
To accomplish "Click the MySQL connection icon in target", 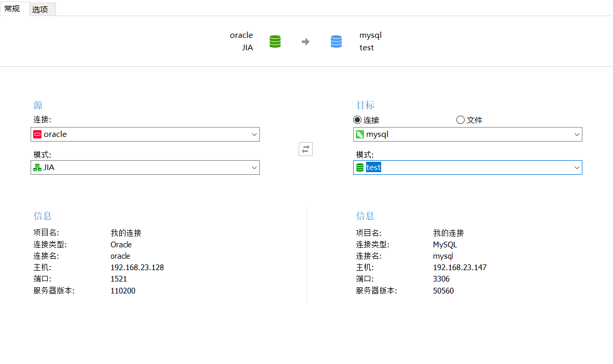I will [360, 134].
